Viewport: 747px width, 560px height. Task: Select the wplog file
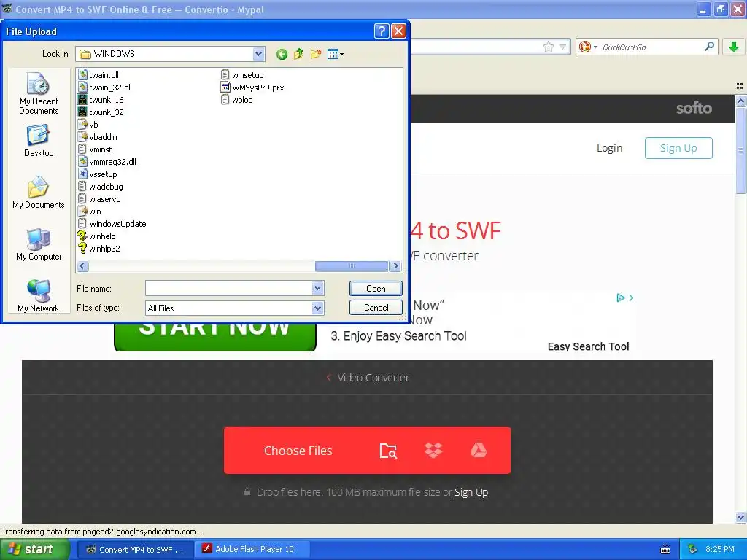coord(237,99)
